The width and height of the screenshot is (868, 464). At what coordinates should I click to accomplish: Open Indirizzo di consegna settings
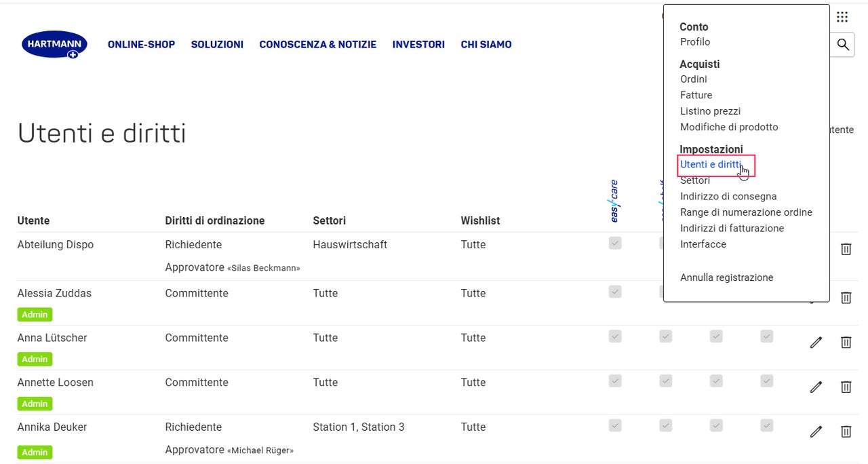tap(728, 197)
